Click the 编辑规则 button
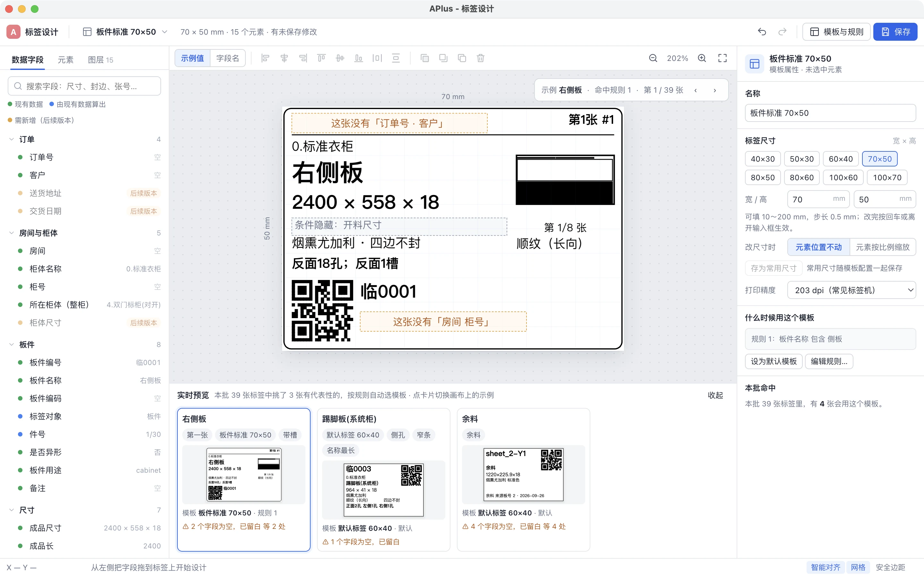 coord(829,361)
